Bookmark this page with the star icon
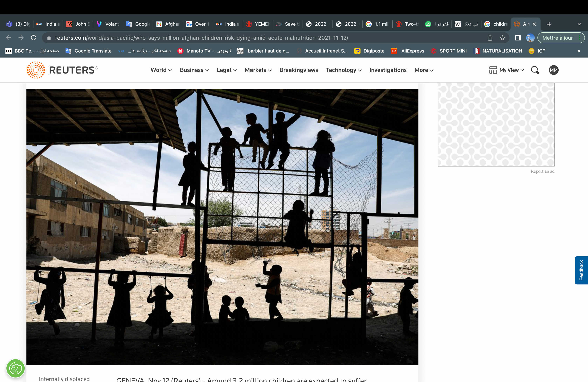The image size is (588, 382). [x=502, y=38]
